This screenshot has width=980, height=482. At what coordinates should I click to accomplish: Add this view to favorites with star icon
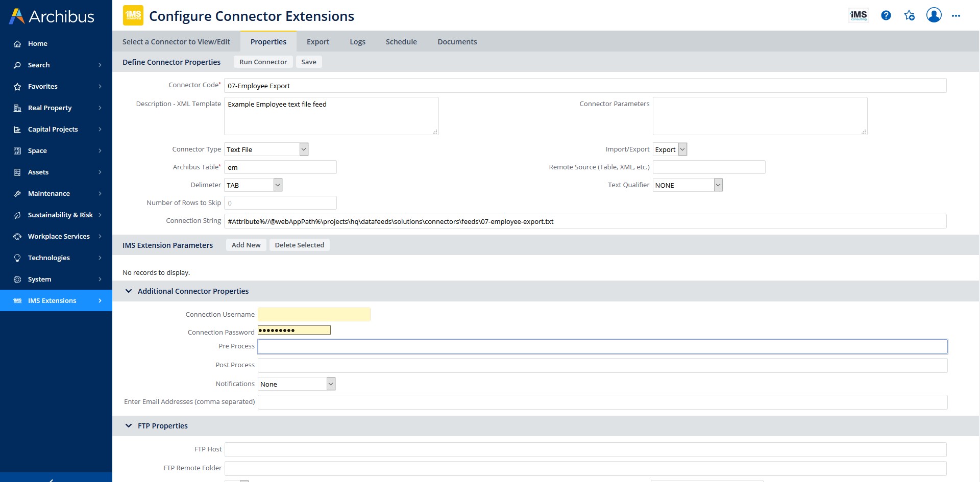pos(909,15)
